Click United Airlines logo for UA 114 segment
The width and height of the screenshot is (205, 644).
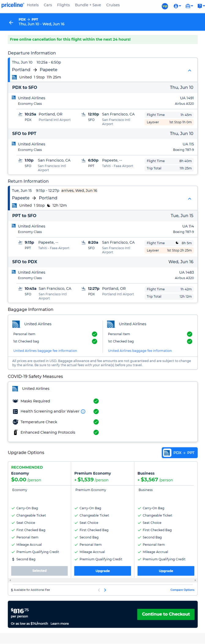14,226
